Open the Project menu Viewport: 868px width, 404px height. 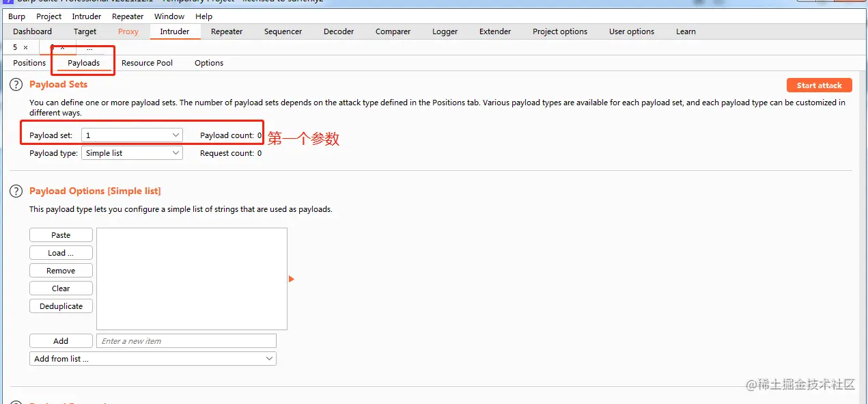48,16
